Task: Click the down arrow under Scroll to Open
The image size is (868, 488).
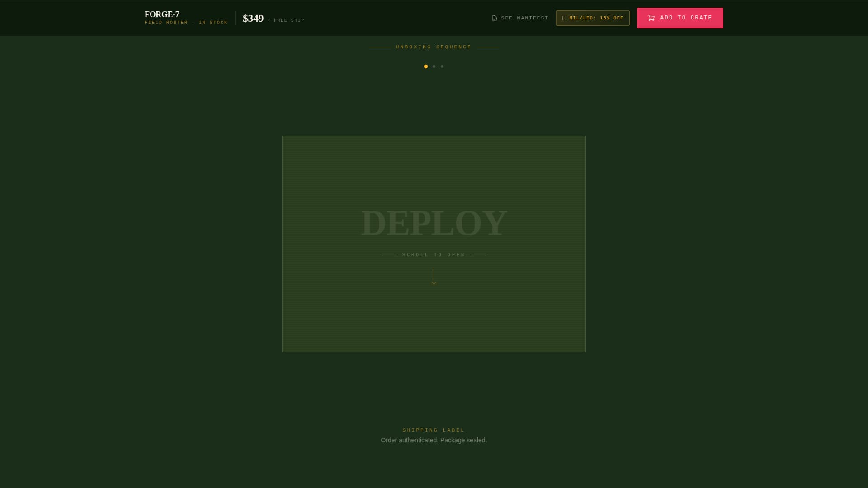Action: tap(434, 277)
